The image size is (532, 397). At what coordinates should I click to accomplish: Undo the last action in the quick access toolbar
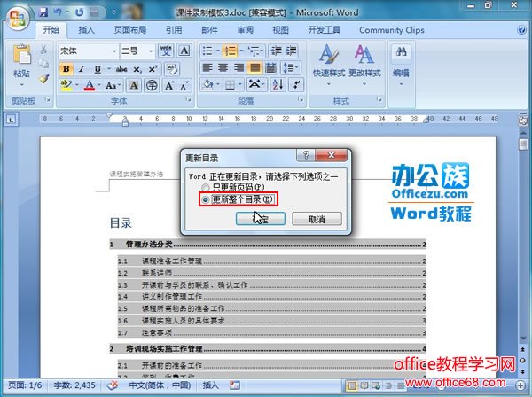(58, 12)
